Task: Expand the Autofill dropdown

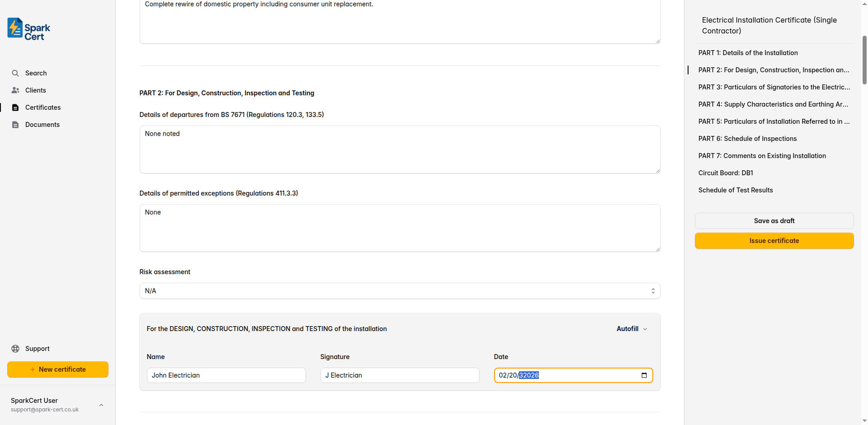Action: [631, 328]
